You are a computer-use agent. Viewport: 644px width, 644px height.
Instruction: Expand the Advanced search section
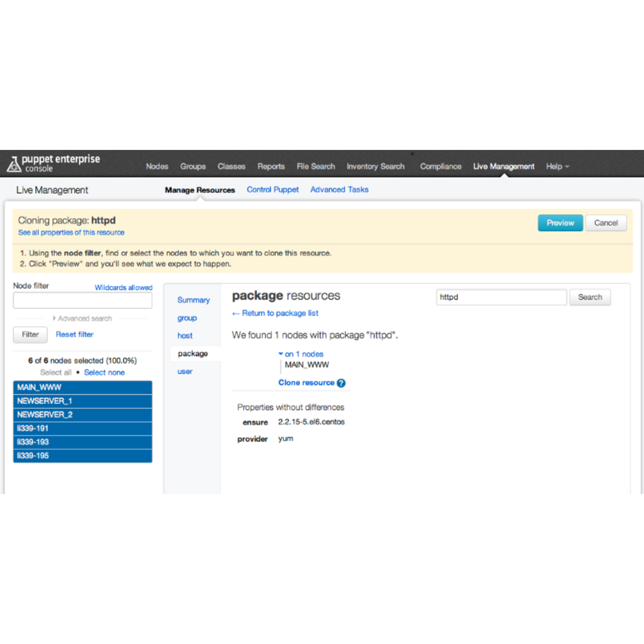pyautogui.click(x=83, y=318)
